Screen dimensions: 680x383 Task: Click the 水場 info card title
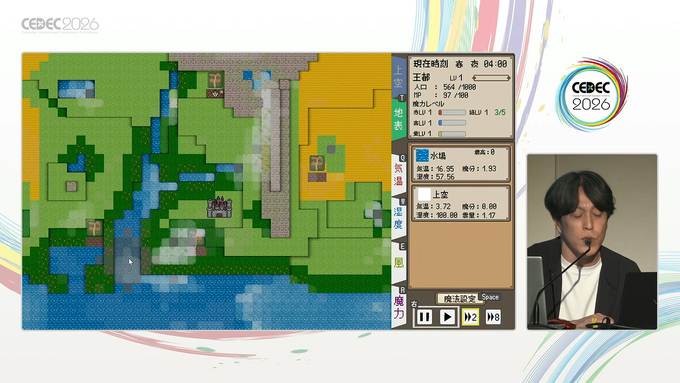[x=438, y=155]
